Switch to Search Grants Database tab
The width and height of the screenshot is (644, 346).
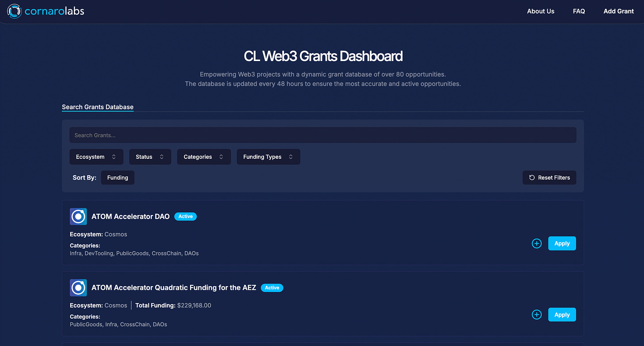point(98,107)
